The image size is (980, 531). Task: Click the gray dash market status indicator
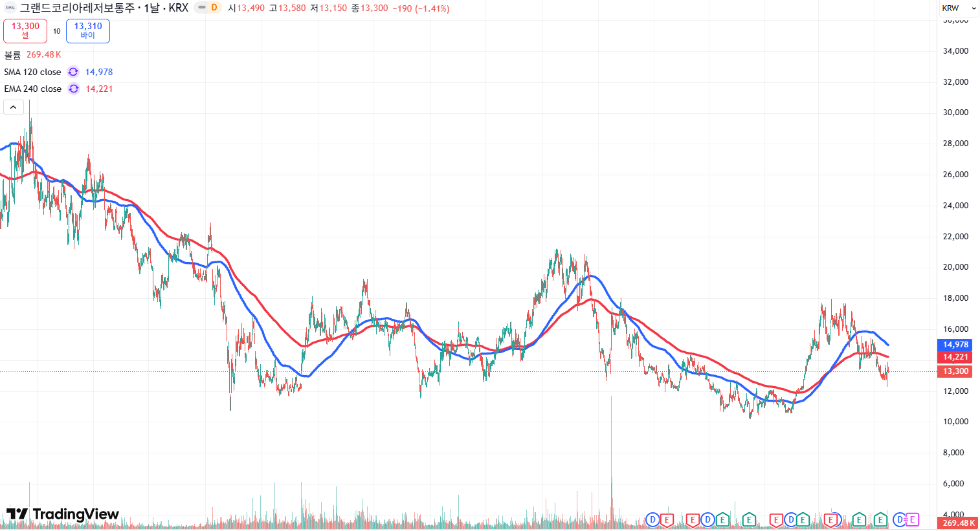pyautogui.click(x=202, y=8)
